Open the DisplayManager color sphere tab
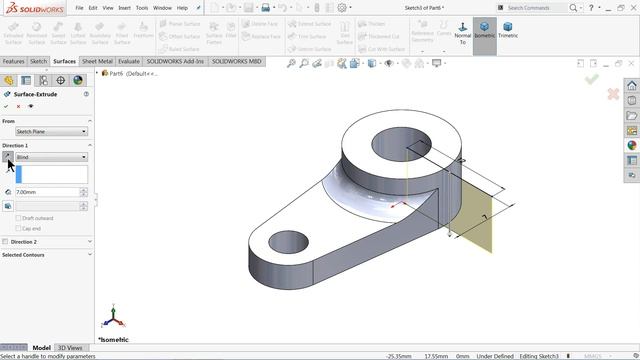This screenshot has width=640, height=360. tap(78, 80)
